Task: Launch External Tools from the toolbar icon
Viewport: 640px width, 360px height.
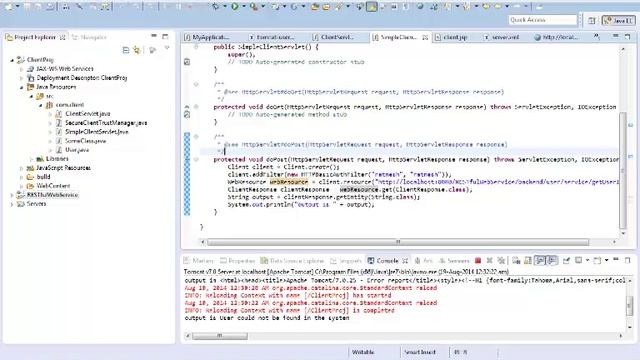Action: [x=254, y=6]
